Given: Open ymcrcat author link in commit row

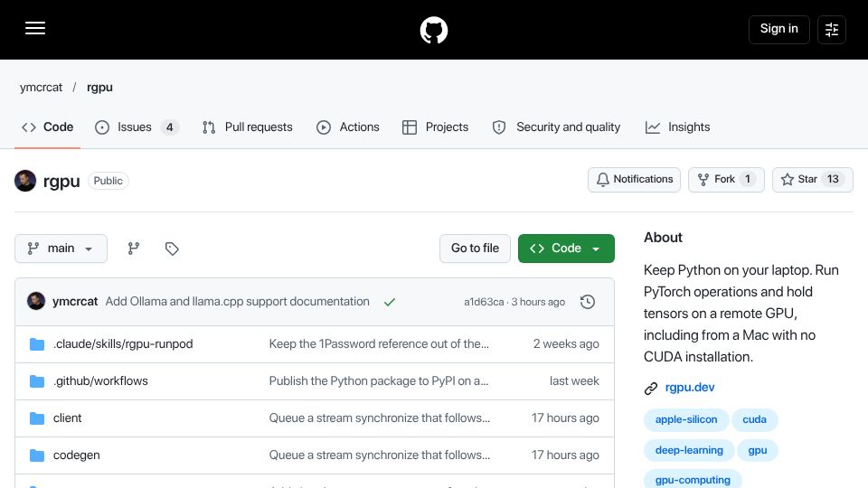Looking at the screenshot, I should pyautogui.click(x=75, y=302).
